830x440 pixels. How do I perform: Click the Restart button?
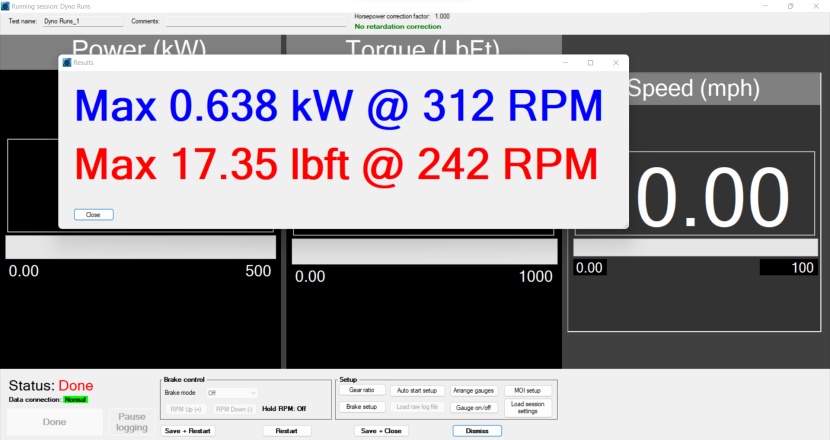[x=286, y=431]
